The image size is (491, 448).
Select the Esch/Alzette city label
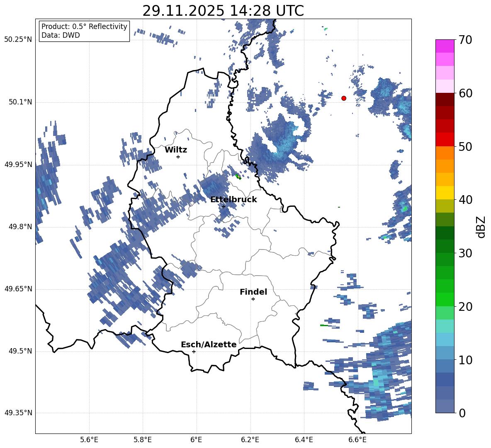tap(209, 344)
